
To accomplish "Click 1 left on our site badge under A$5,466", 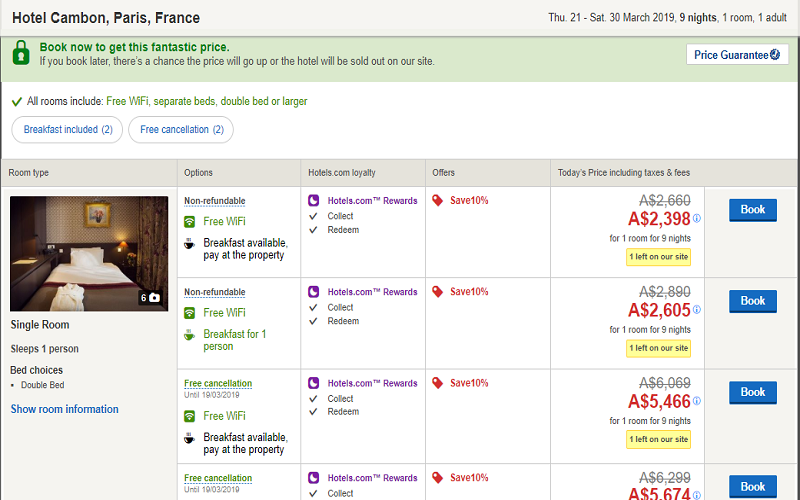I will click(x=658, y=440).
